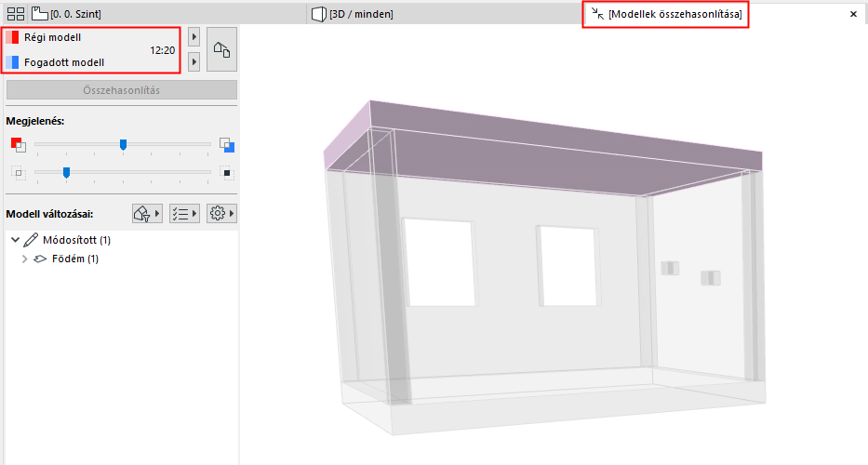Click the model selection icon button
The image size is (868, 465).
221,49
